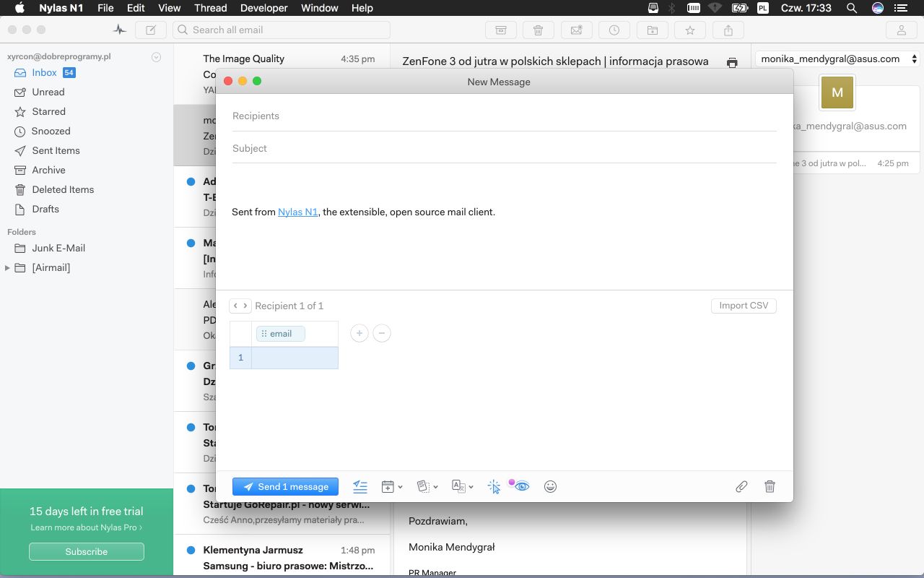924x578 pixels.
Task: Open the Inbox folder
Action: 44,73
